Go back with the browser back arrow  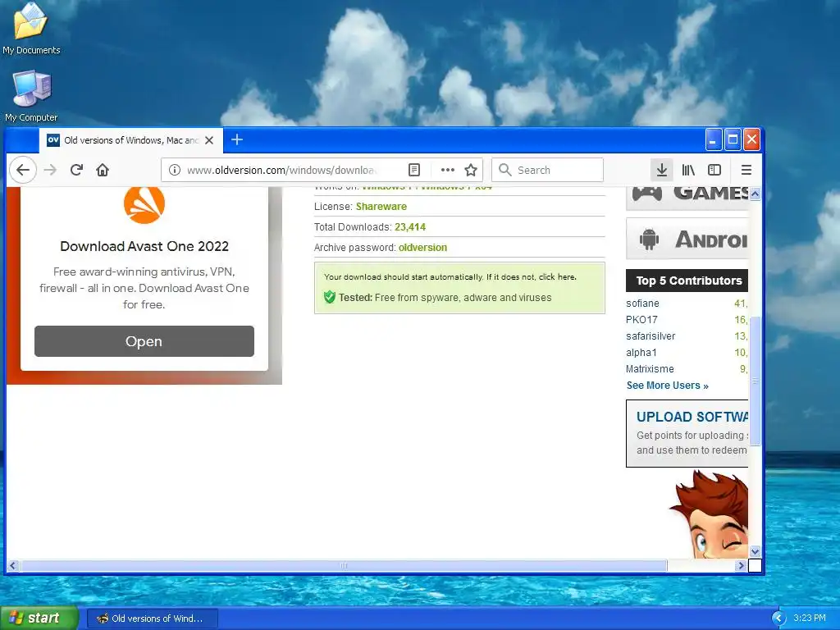click(22, 170)
